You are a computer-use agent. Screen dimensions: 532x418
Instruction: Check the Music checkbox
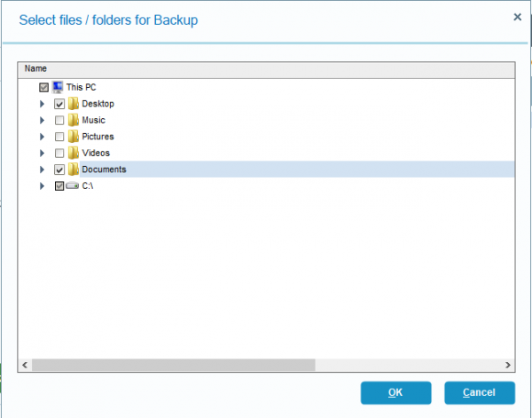pyautogui.click(x=59, y=120)
